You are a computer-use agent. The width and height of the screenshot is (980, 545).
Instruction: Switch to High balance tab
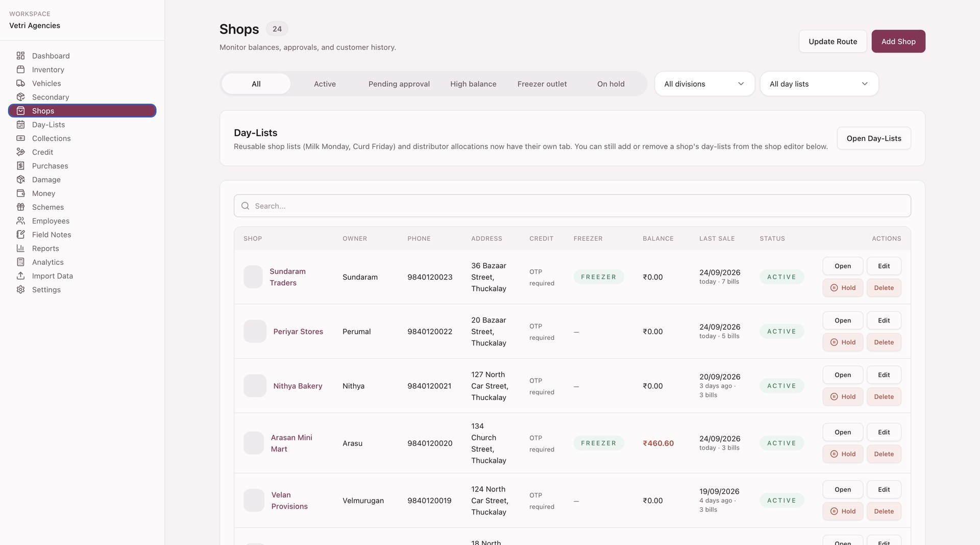(x=473, y=84)
